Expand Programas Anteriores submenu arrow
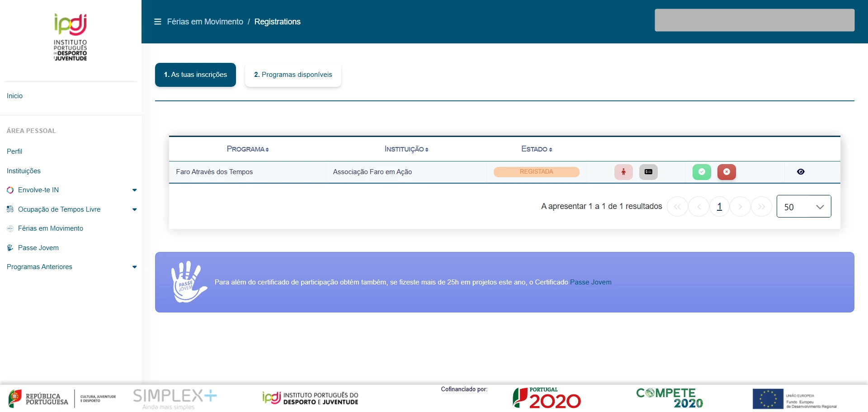Viewport: 868px width, 412px height. point(134,267)
